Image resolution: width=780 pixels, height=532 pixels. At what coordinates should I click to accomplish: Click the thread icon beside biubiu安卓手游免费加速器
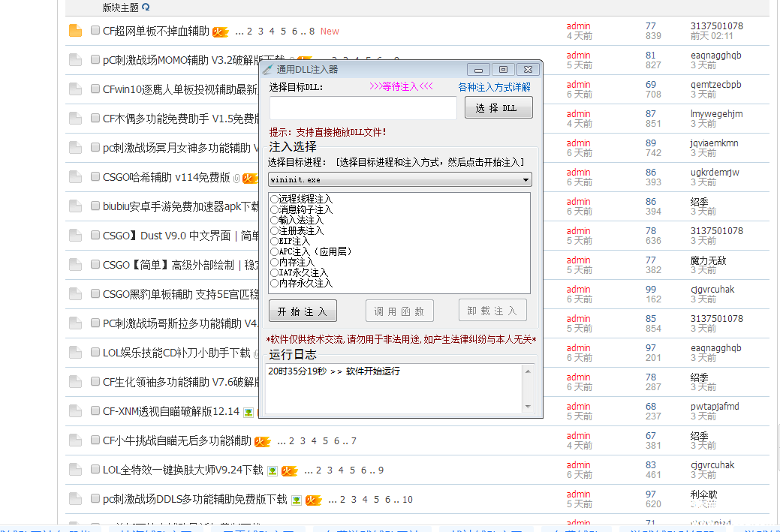click(x=76, y=206)
